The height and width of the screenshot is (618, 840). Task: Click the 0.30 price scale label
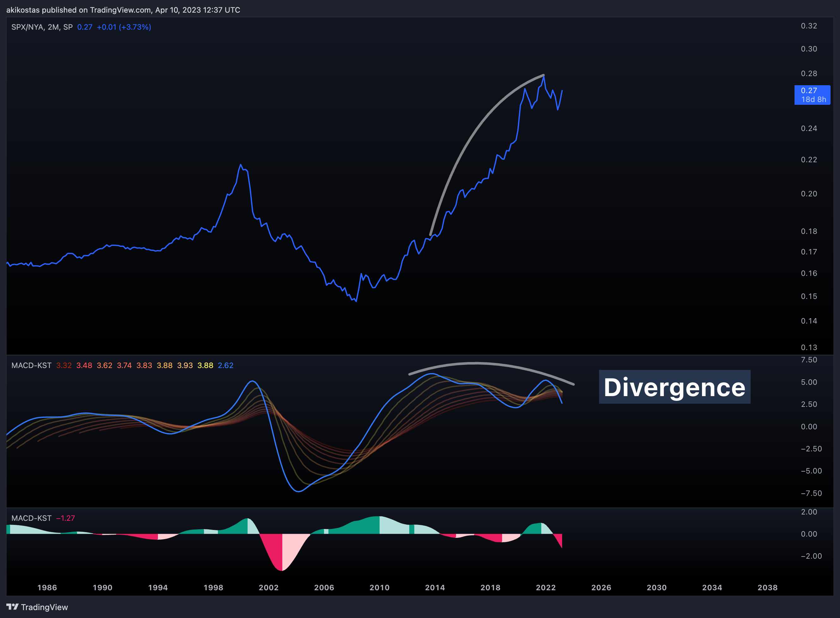809,49
